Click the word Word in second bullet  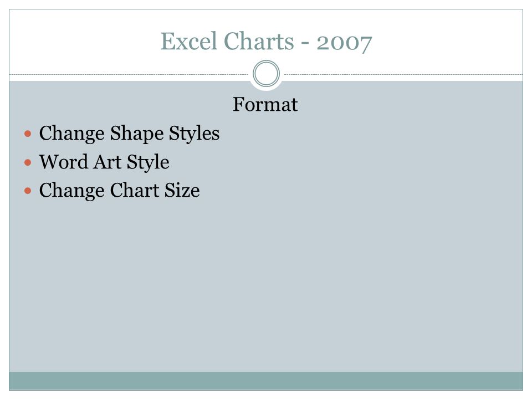64,161
